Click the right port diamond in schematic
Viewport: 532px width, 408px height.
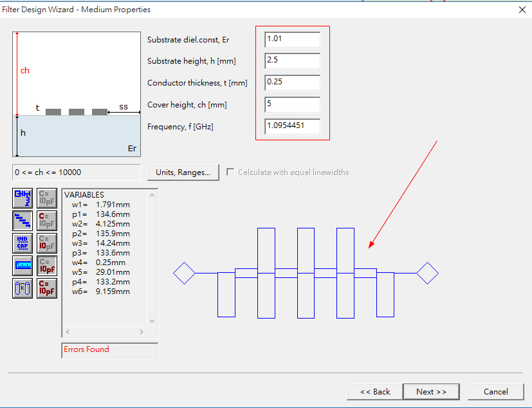pos(428,273)
